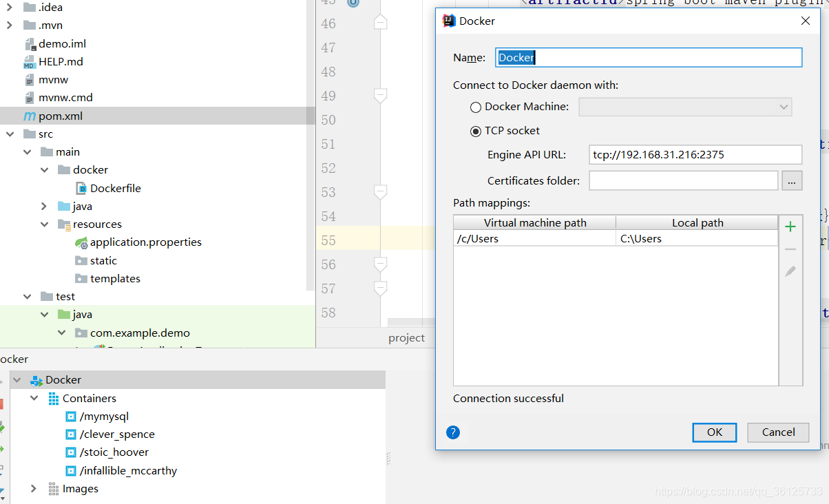The width and height of the screenshot is (829, 504).
Task: Click the resources folder icon
Action: click(64, 224)
